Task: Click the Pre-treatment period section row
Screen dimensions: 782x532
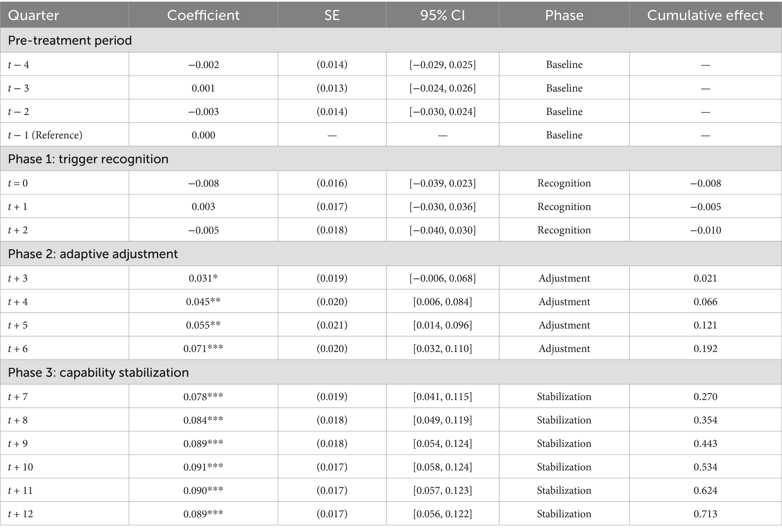Action: coord(70,40)
